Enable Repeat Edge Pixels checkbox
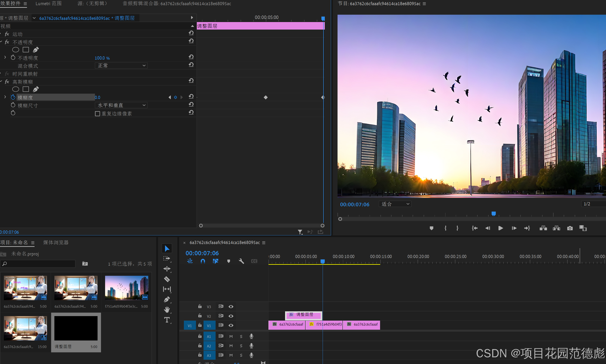 point(97,113)
